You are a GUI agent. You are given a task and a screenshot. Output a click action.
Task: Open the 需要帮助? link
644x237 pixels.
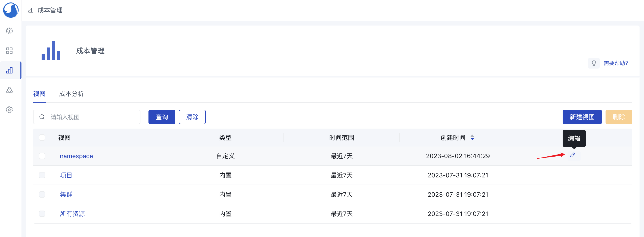click(x=616, y=63)
